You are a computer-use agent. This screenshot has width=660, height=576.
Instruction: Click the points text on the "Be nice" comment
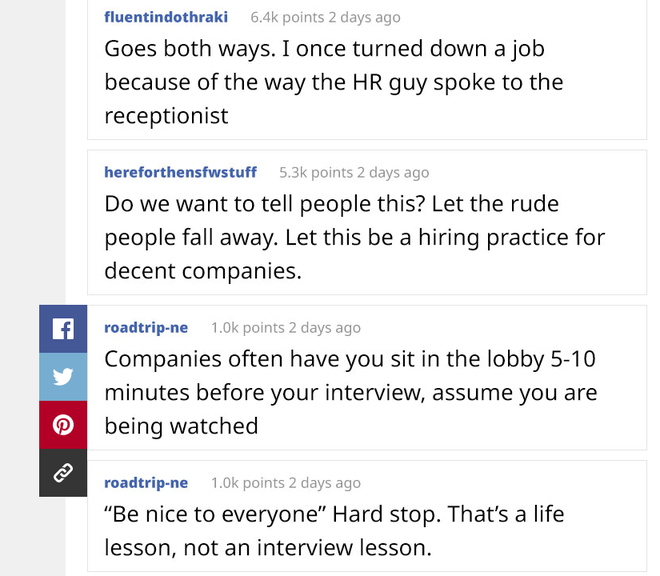click(x=286, y=482)
